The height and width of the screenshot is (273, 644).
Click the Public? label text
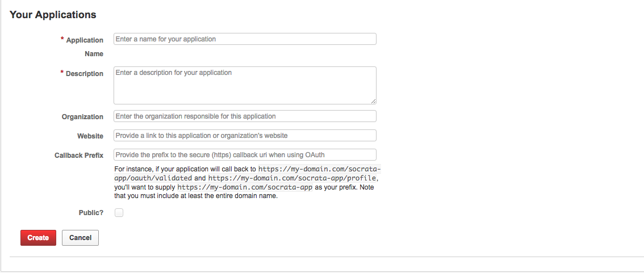[91, 213]
